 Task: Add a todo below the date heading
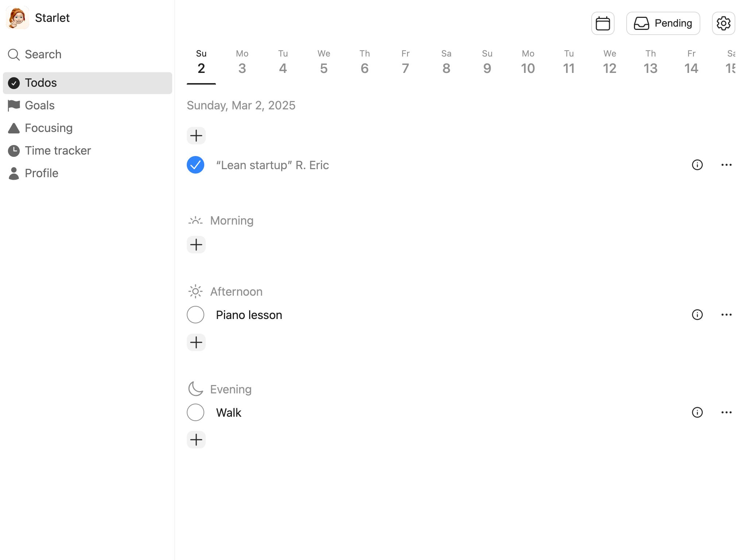pyautogui.click(x=196, y=136)
